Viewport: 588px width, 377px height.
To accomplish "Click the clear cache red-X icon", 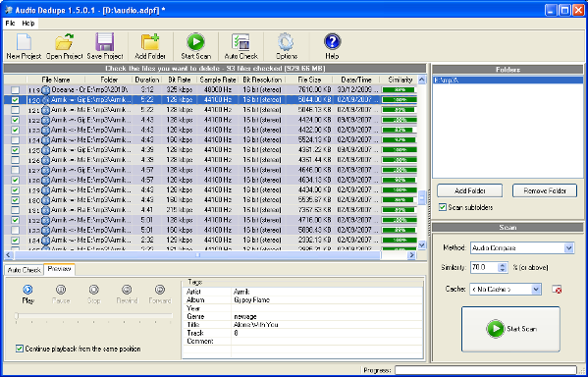I will coord(557,290).
